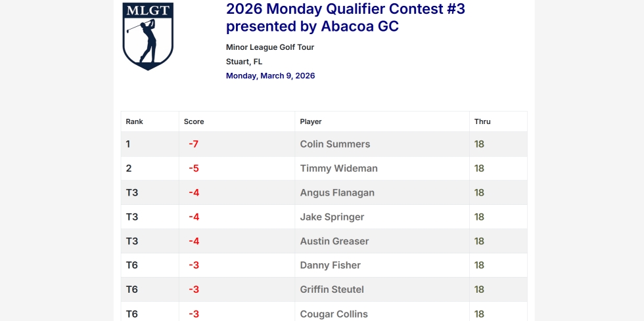Select the Monday, March 9, 2026 date
Screen dimensions: 644x321
[270, 76]
